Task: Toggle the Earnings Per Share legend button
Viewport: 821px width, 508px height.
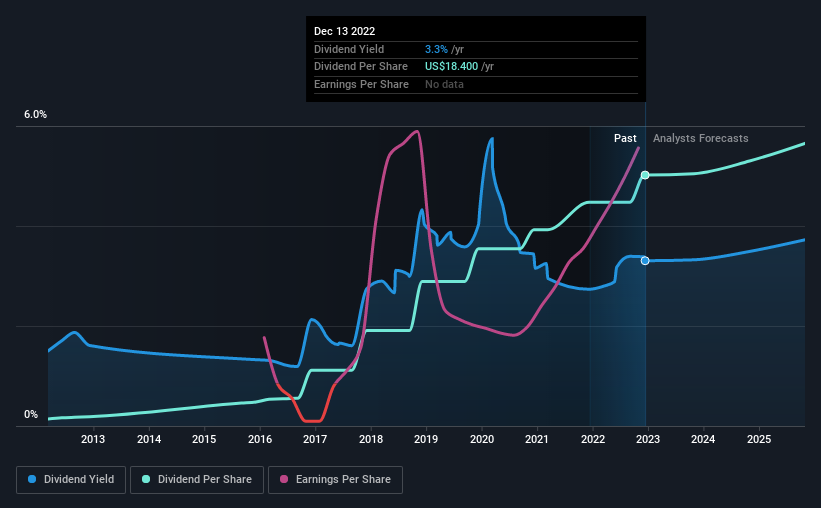Action: point(335,480)
